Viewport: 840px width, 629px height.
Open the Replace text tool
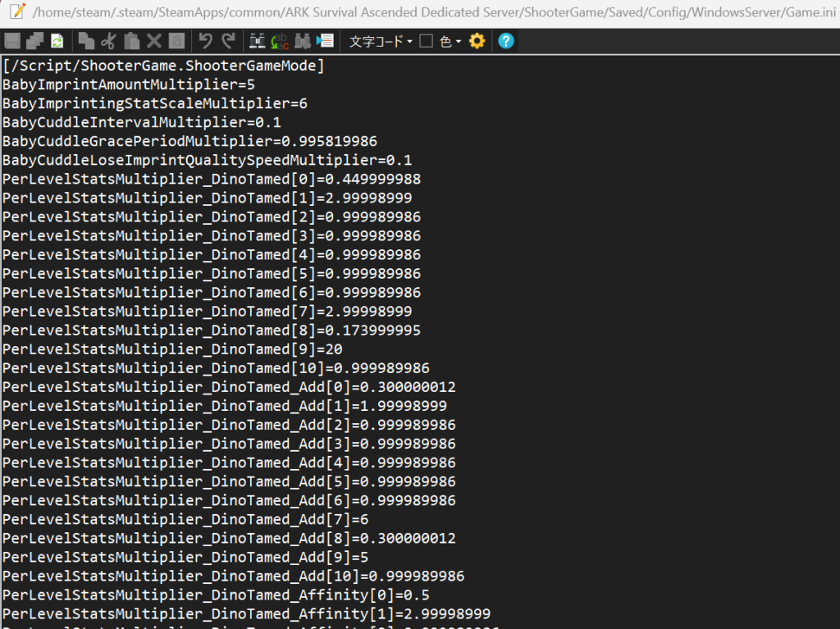pyautogui.click(x=280, y=41)
